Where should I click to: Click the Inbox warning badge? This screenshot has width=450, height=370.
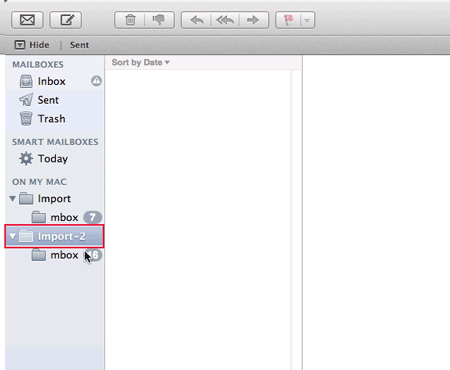point(96,81)
